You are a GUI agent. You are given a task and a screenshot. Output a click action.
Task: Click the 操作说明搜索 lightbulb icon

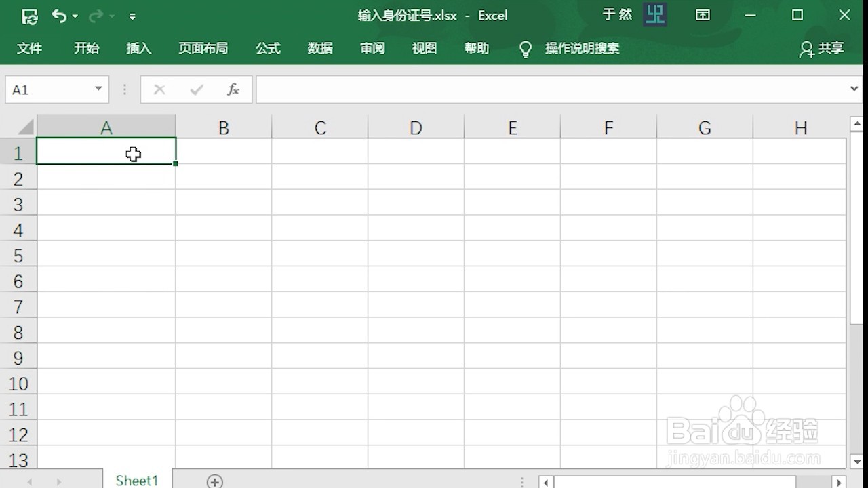click(525, 48)
